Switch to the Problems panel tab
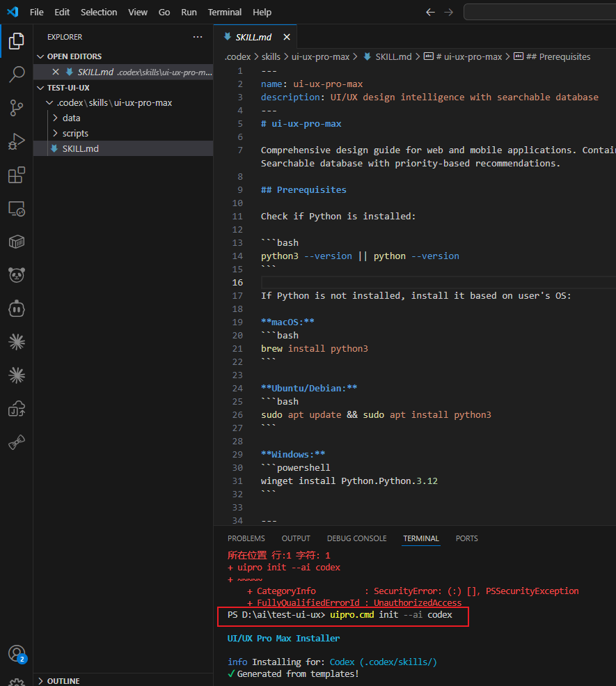The height and width of the screenshot is (686, 616). 246,538
